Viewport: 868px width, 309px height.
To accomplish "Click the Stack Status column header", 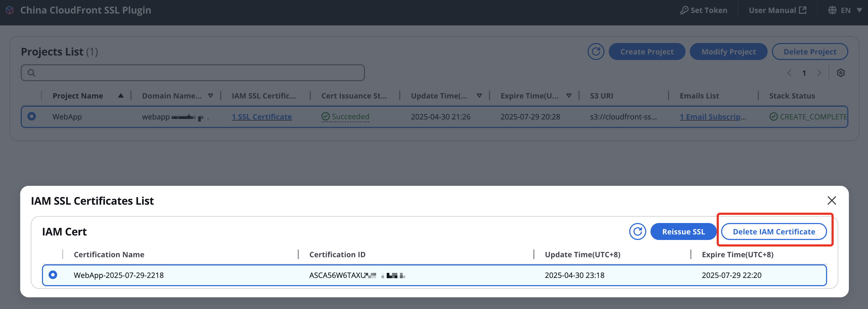I will pyautogui.click(x=792, y=96).
